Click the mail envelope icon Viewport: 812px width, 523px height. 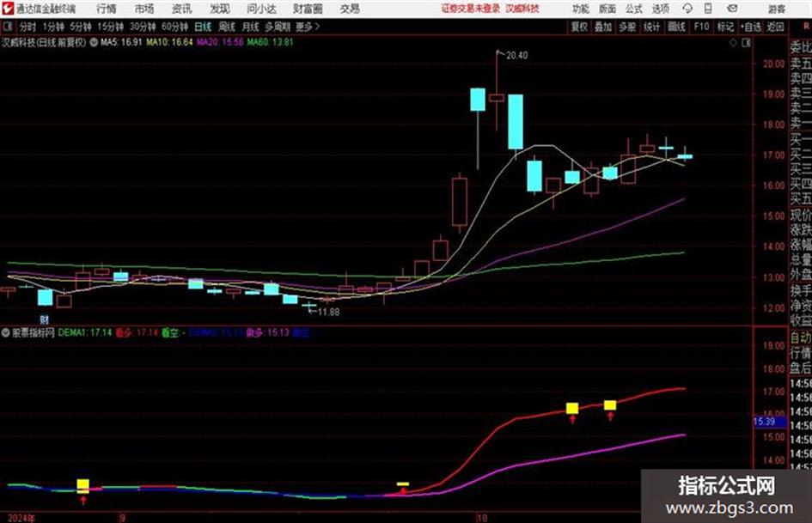(732, 9)
